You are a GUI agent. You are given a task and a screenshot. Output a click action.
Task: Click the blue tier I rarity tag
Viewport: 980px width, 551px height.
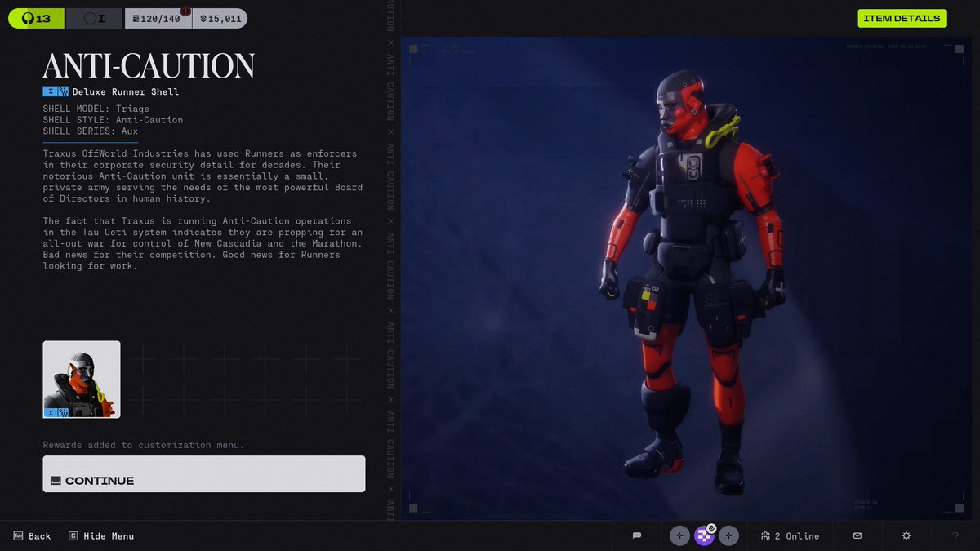tap(49, 91)
